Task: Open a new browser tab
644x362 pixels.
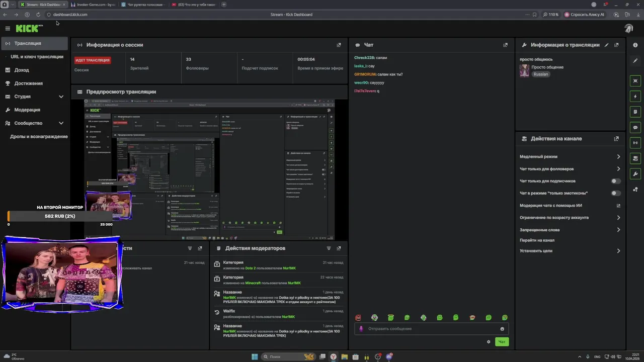Action: coord(224,5)
